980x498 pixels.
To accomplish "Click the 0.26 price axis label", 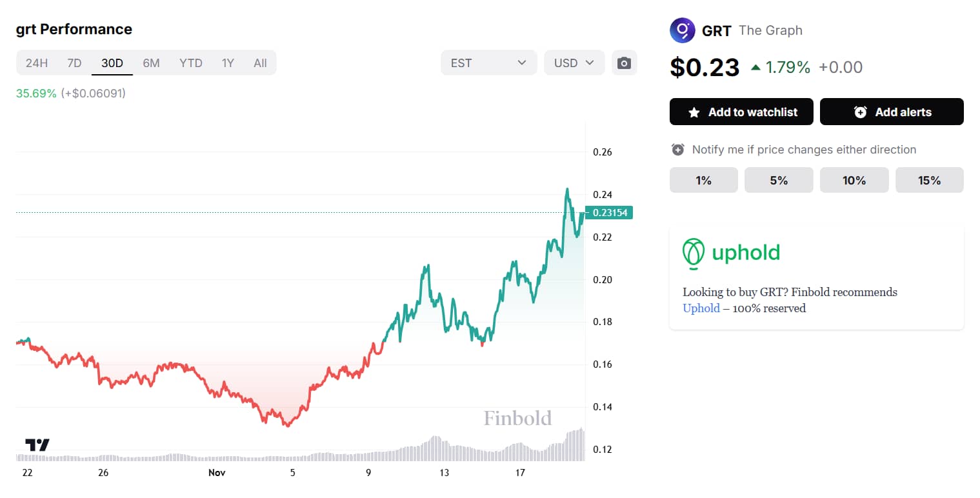I will click(x=602, y=152).
